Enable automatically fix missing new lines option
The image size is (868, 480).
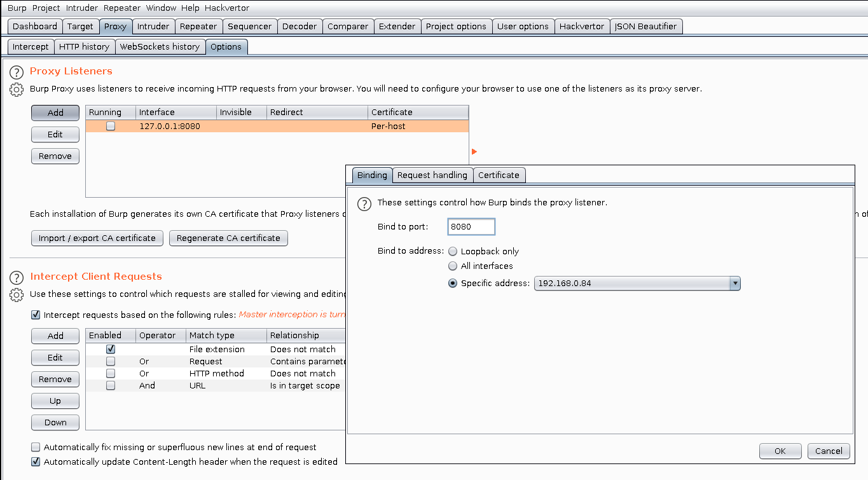point(36,447)
